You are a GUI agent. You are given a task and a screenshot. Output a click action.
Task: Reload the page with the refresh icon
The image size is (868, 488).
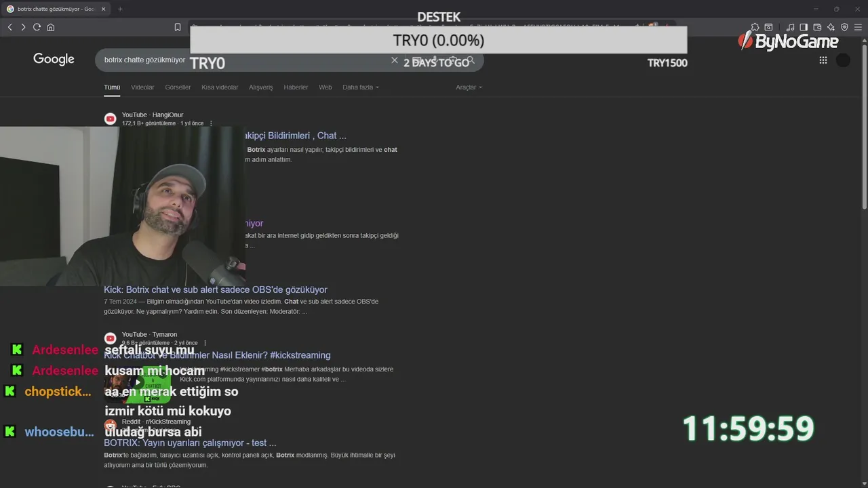(37, 27)
